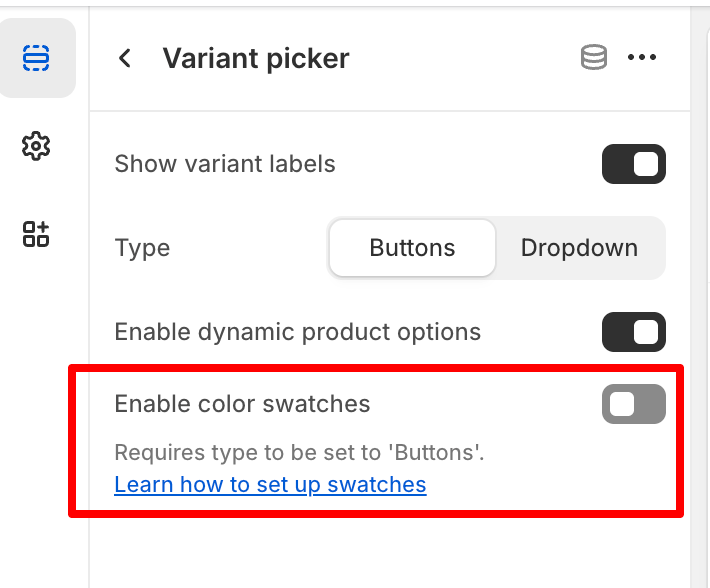Enable the color swatches toggle
The image size is (710, 588).
(633, 404)
